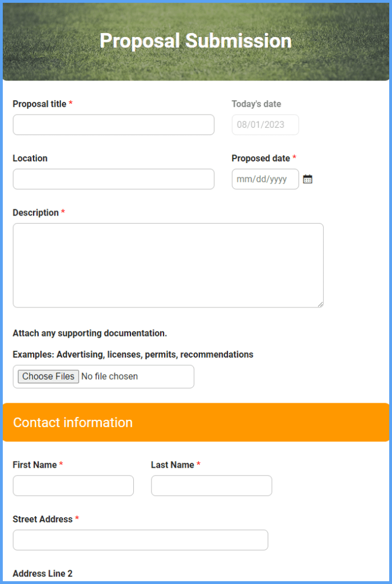Image resolution: width=392 pixels, height=584 pixels.
Task: Open the calendar picker for Proposed date
Action: click(308, 179)
